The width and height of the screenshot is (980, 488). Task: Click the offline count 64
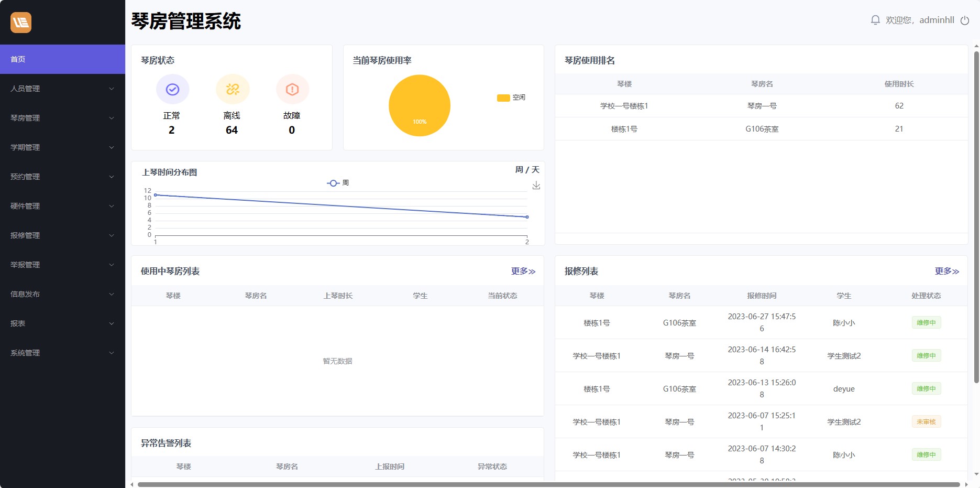232,130
